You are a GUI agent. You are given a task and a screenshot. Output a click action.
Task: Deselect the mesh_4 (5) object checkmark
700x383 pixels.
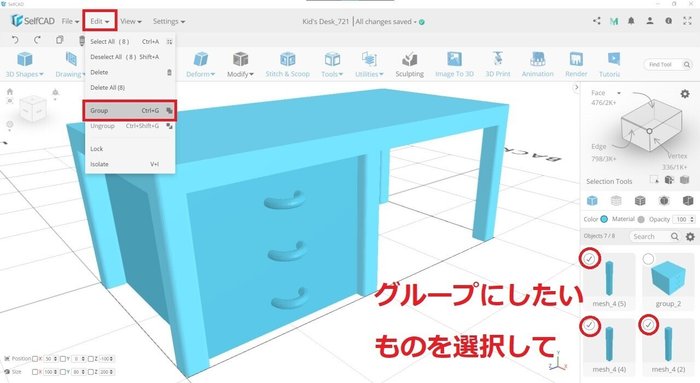pyautogui.click(x=590, y=259)
